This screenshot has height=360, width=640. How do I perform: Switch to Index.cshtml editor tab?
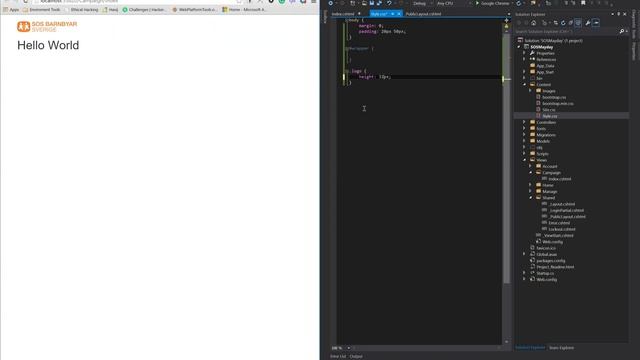[x=343, y=14]
